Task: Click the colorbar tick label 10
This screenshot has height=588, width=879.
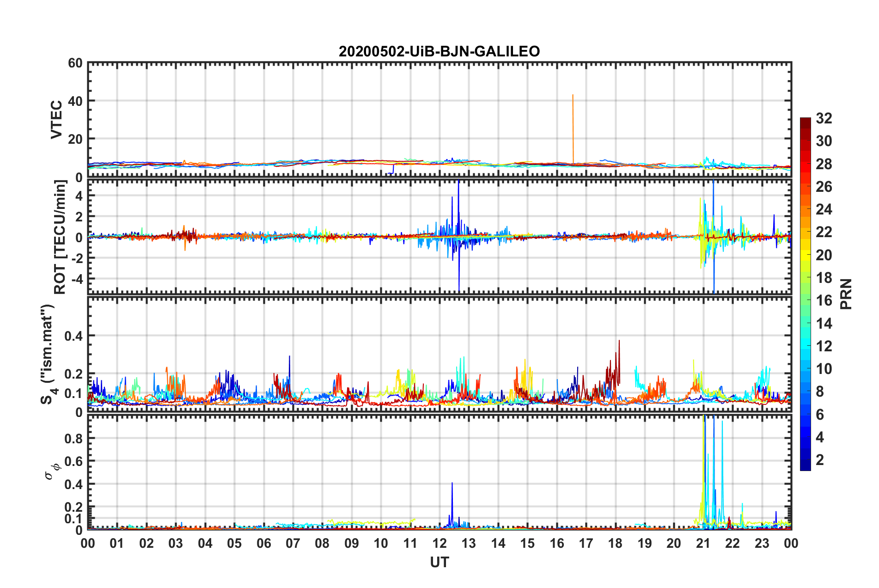Action: (x=824, y=369)
